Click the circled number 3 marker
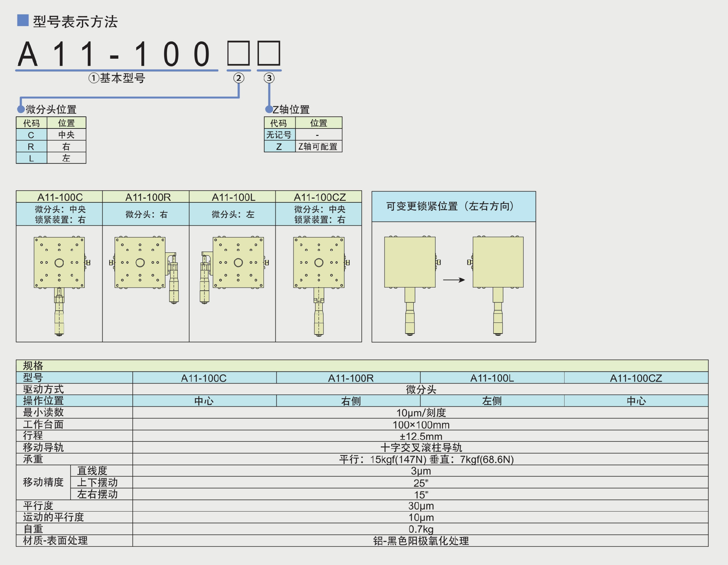Viewport: 728px width, 565px height. (x=269, y=78)
